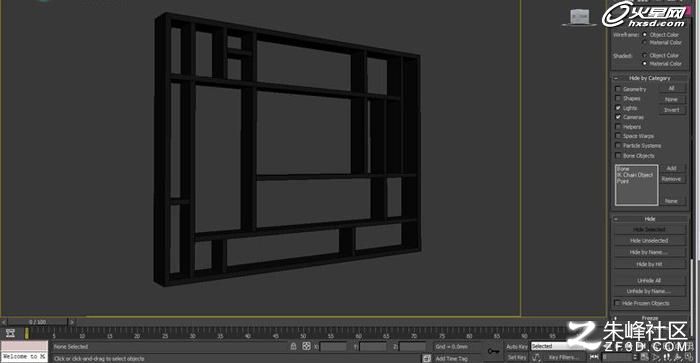Screen dimensions: 700x363
Task: Open the mini curve editor icon
Action: click(11, 333)
